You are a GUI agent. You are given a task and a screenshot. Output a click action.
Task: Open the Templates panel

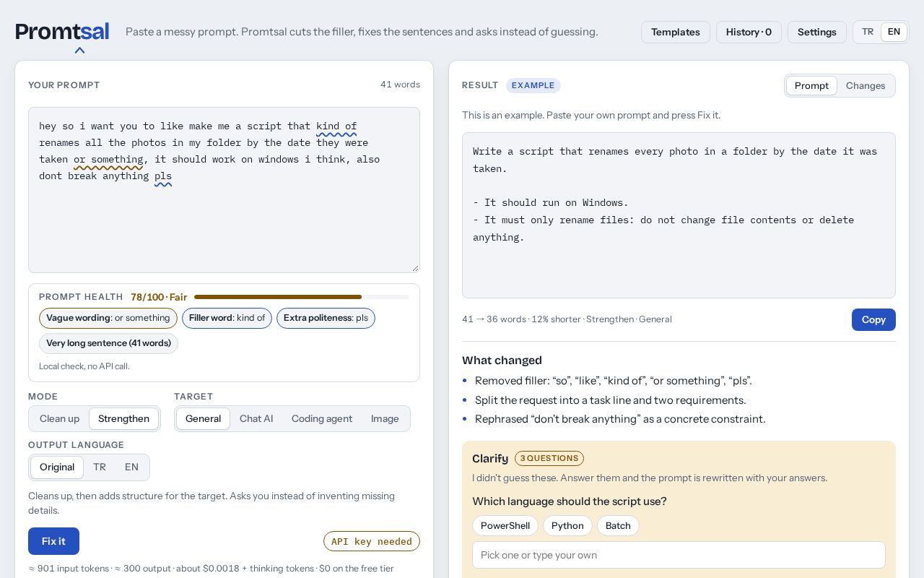click(676, 32)
